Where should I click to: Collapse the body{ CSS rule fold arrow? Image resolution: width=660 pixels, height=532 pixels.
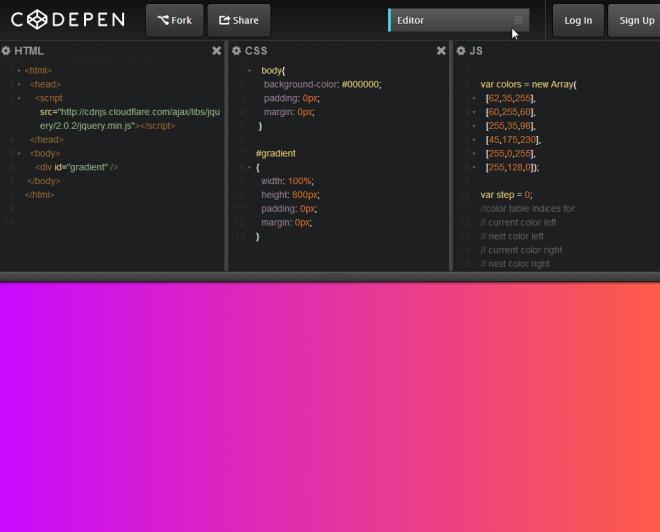coord(250,70)
